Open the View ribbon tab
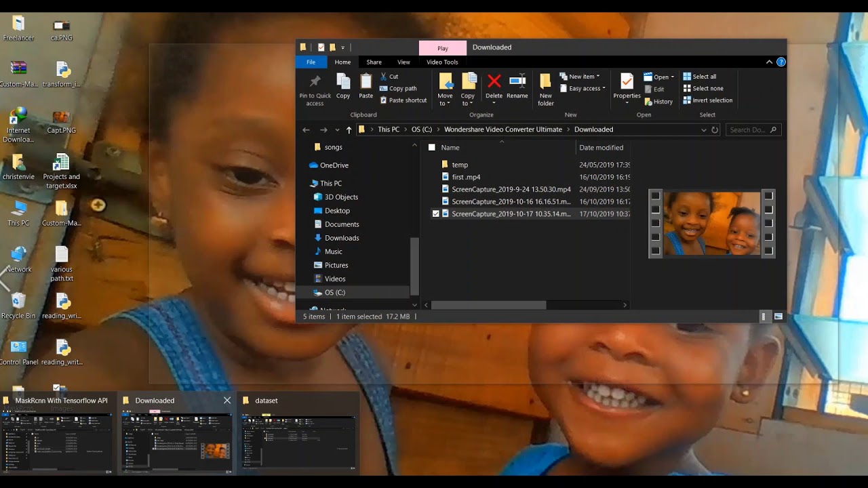This screenshot has width=868, height=488. pyautogui.click(x=403, y=62)
